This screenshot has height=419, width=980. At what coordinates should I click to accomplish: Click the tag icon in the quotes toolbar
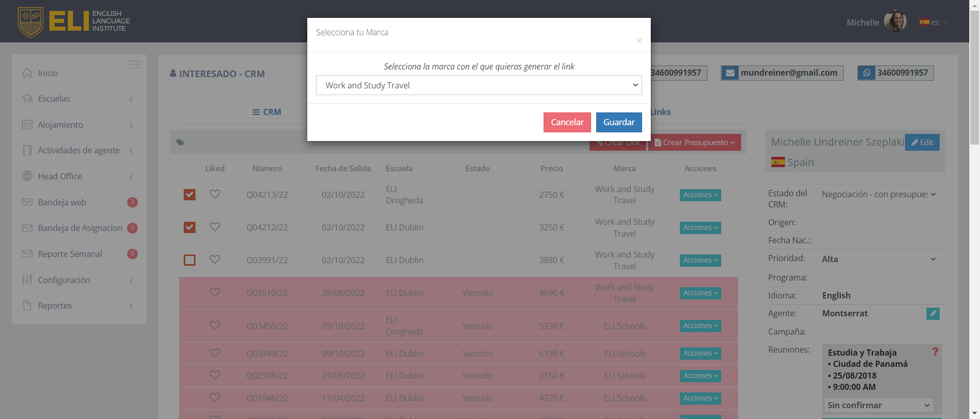pos(180,143)
